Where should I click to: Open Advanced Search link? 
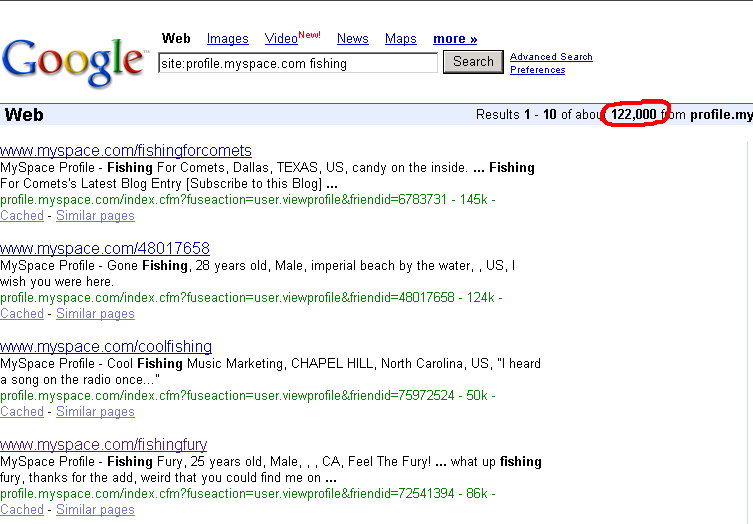pyautogui.click(x=551, y=57)
